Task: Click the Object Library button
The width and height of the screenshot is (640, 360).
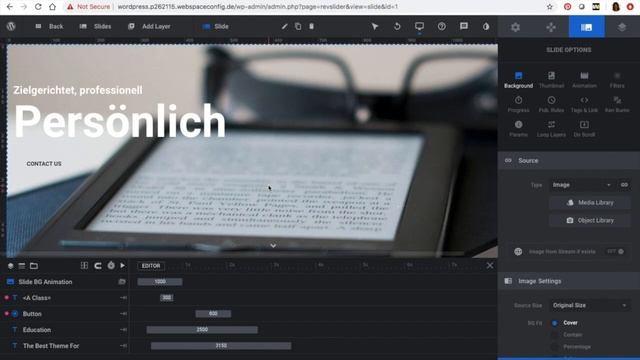Action: click(x=590, y=220)
